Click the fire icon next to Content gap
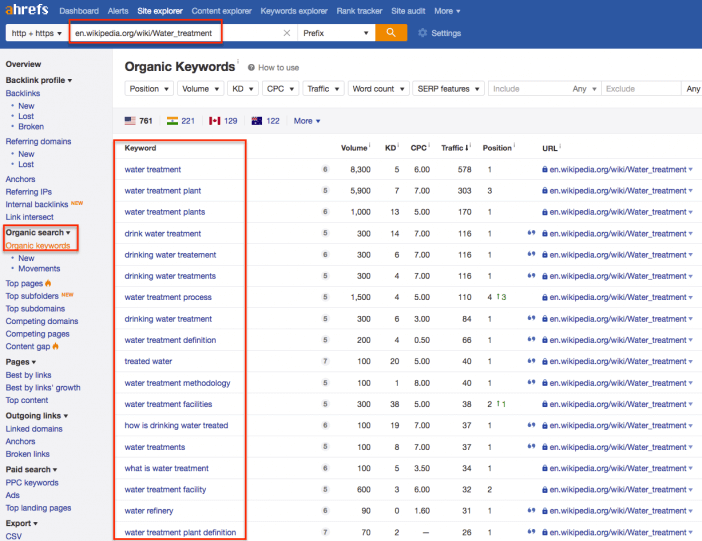Image resolution: width=702 pixels, height=541 pixels. 56,346
